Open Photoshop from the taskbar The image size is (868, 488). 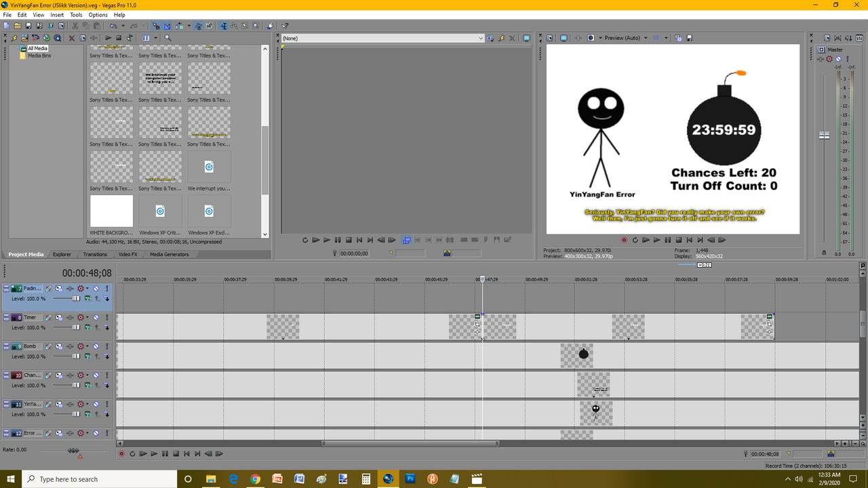click(x=410, y=479)
